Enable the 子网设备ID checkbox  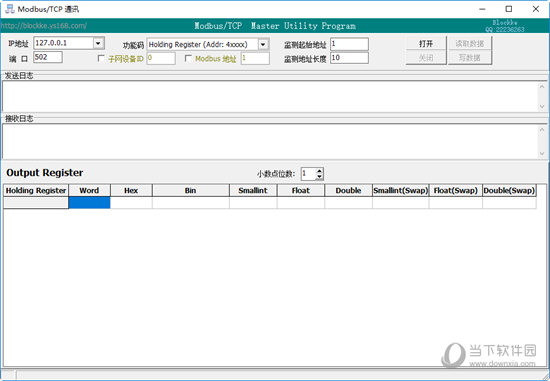click(101, 58)
